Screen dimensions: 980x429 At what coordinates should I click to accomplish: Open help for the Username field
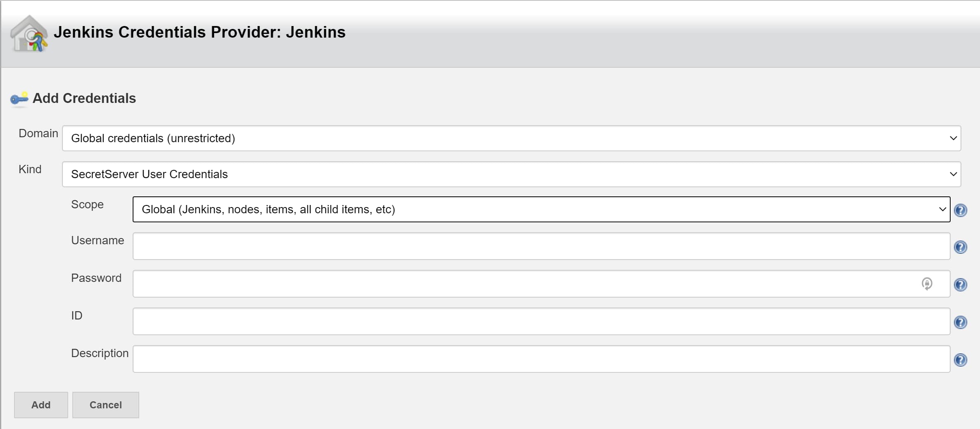960,247
